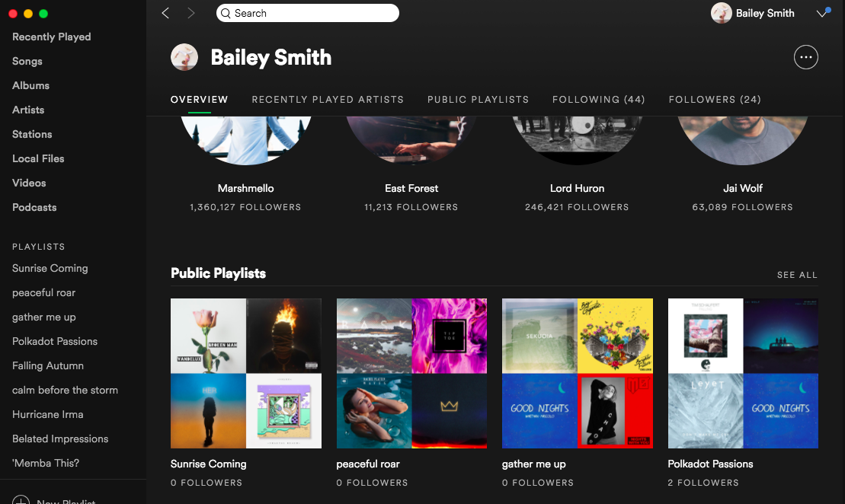
Task: Open Podcasts in the sidebar
Action: pyautogui.click(x=34, y=207)
